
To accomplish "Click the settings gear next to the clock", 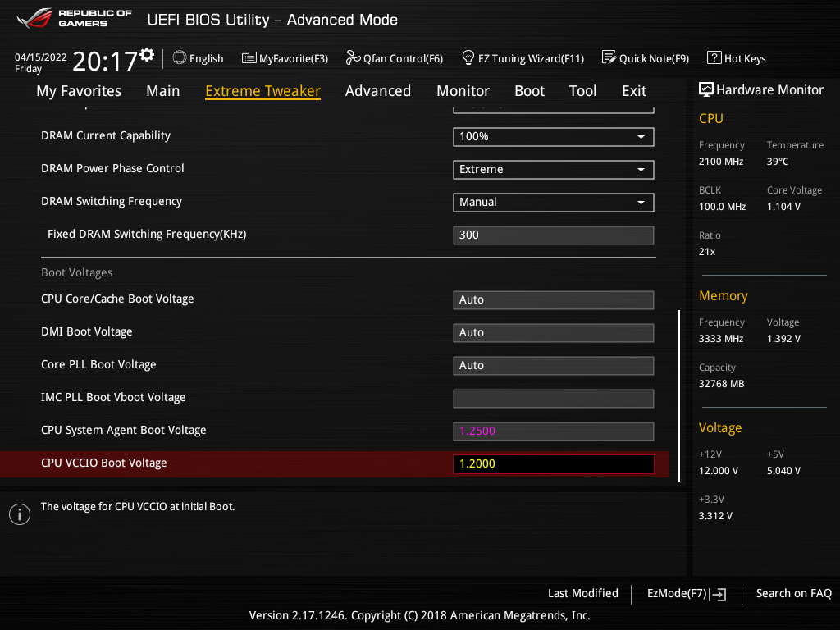I will (x=147, y=55).
